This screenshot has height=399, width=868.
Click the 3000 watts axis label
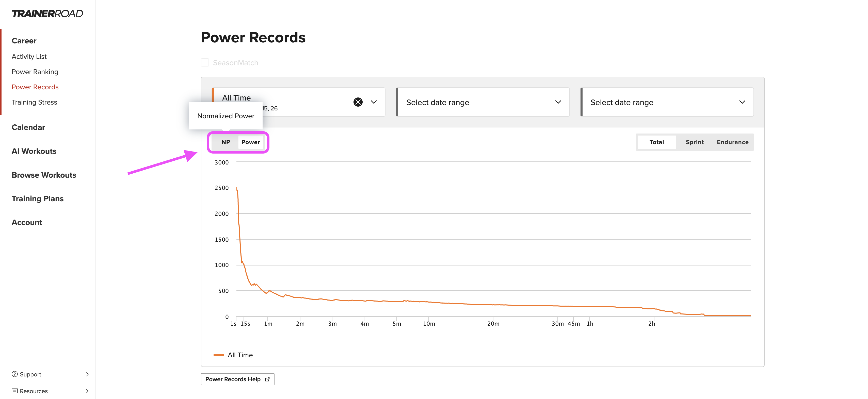pyautogui.click(x=222, y=162)
